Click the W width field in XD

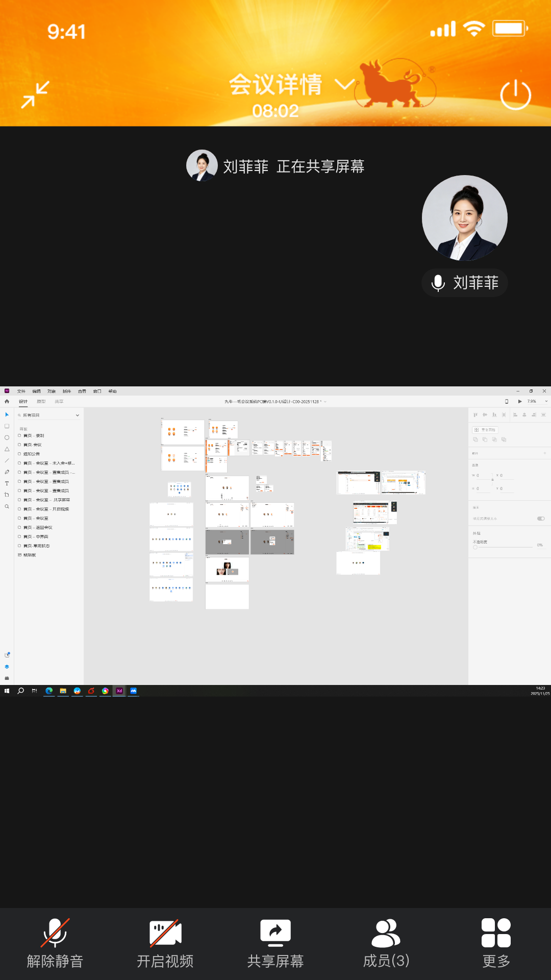(483, 475)
